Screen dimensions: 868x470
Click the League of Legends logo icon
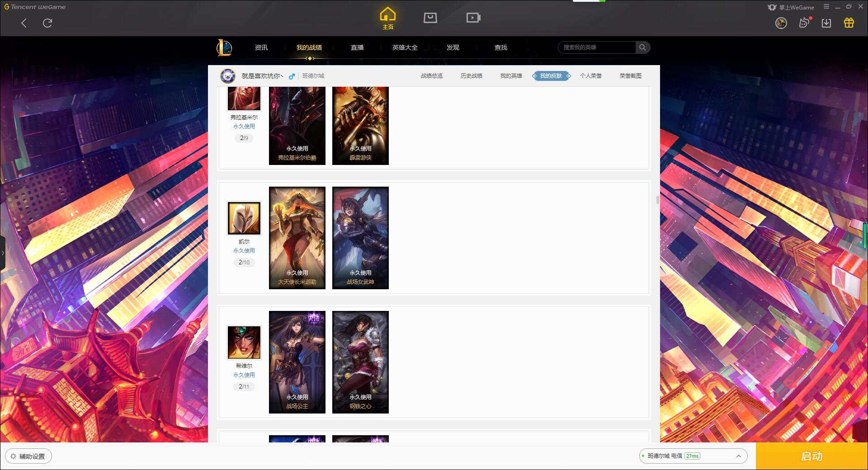point(224,47)
